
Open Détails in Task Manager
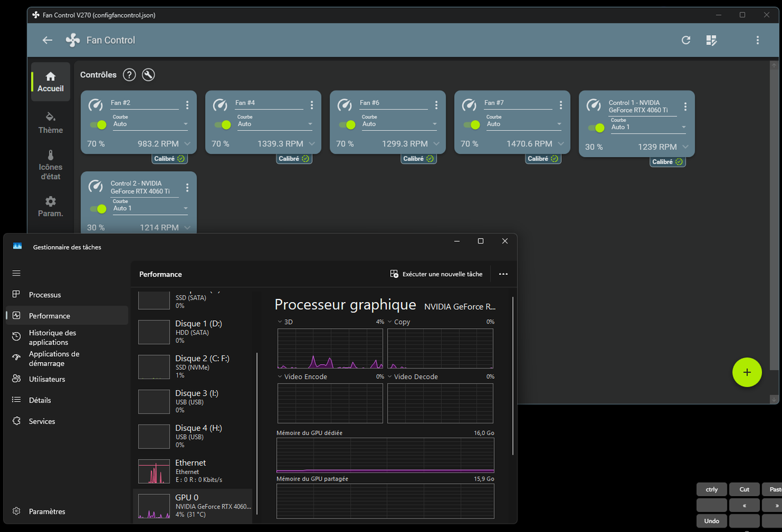(x=67, y=400)
